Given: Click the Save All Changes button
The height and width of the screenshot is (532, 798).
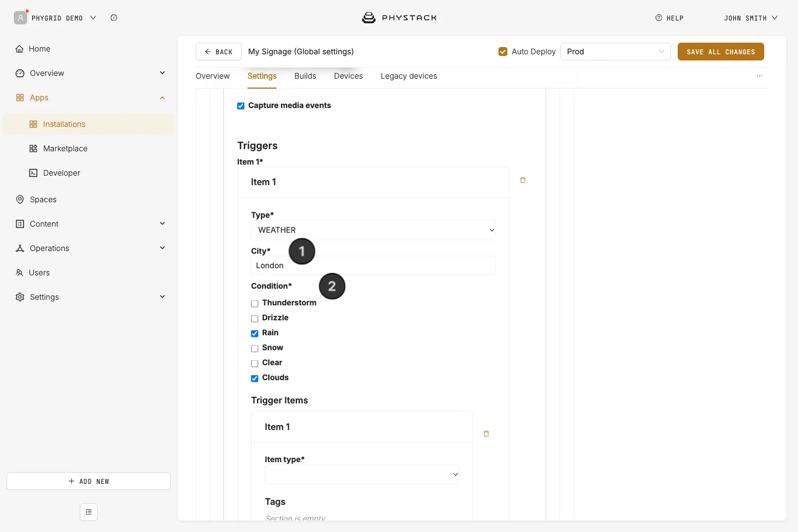Looking at the screenshot, I should pos(721,52).
